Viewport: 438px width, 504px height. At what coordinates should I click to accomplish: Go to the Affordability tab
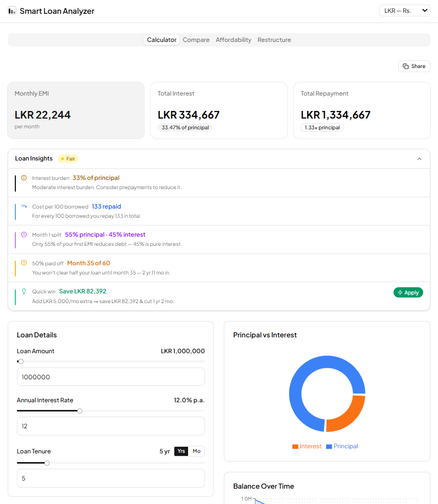233,40
